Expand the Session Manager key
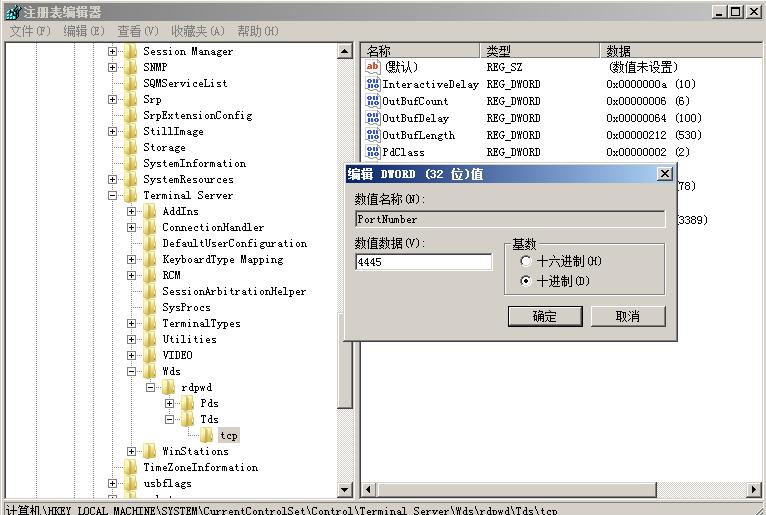Screen dimensions: 766x515 tap(112, 51)
